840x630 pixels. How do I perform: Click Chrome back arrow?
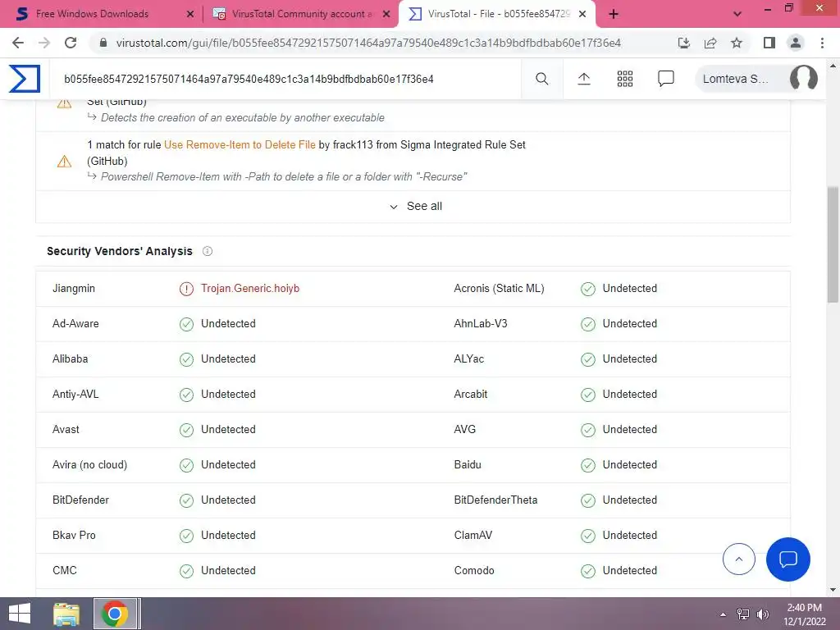18,43
